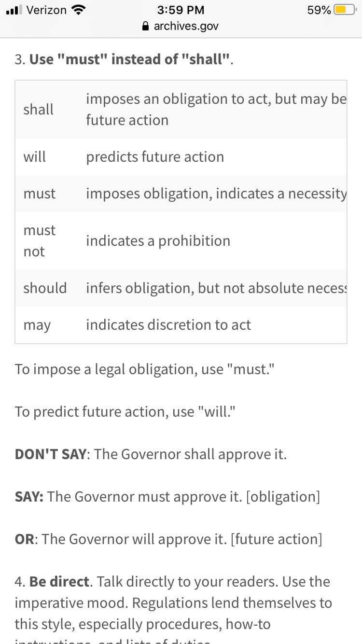
Task: Tap the cellular signal strength icon
Action: (x=14, y=10)
